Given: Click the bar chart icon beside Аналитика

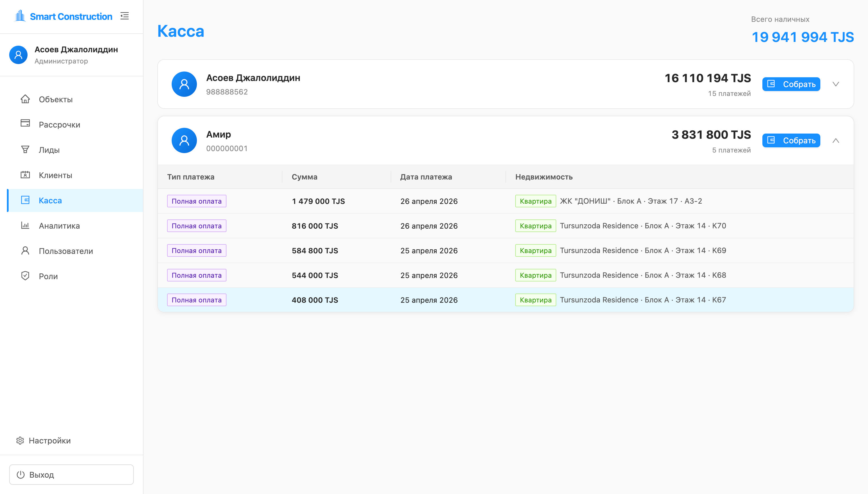Looking at the screenshot, I should (x=25, y=225).
